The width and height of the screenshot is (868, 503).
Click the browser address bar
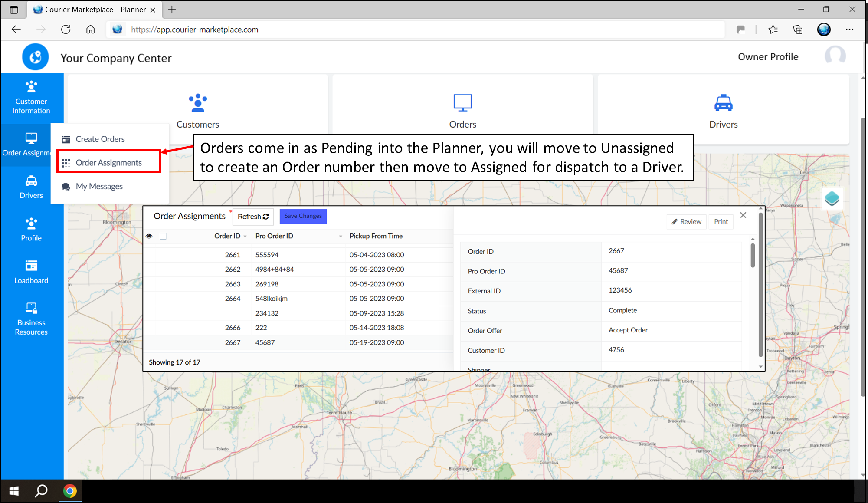pos(416,30)
